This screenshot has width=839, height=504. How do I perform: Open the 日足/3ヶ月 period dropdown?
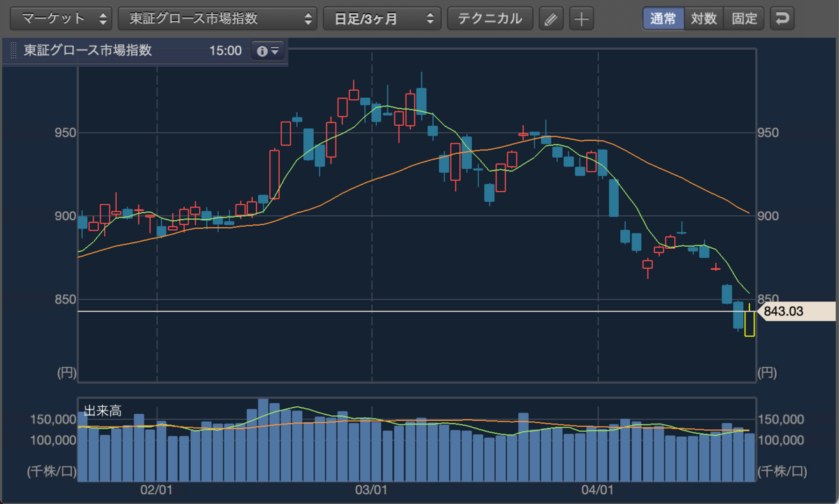point(382,18)
